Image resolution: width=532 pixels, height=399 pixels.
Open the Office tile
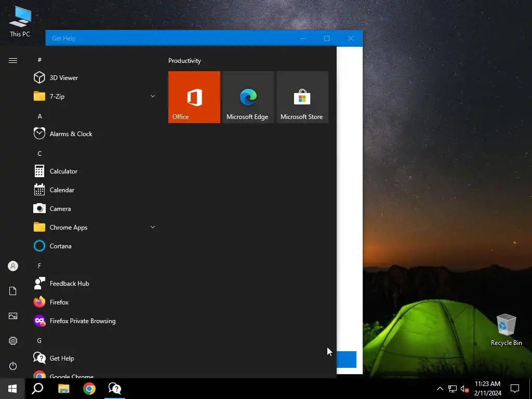click(x=194, y=97)
